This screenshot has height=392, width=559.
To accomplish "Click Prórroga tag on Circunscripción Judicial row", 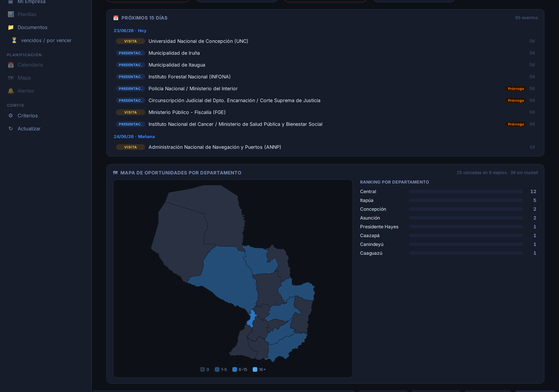I will [x=516, y=100].
